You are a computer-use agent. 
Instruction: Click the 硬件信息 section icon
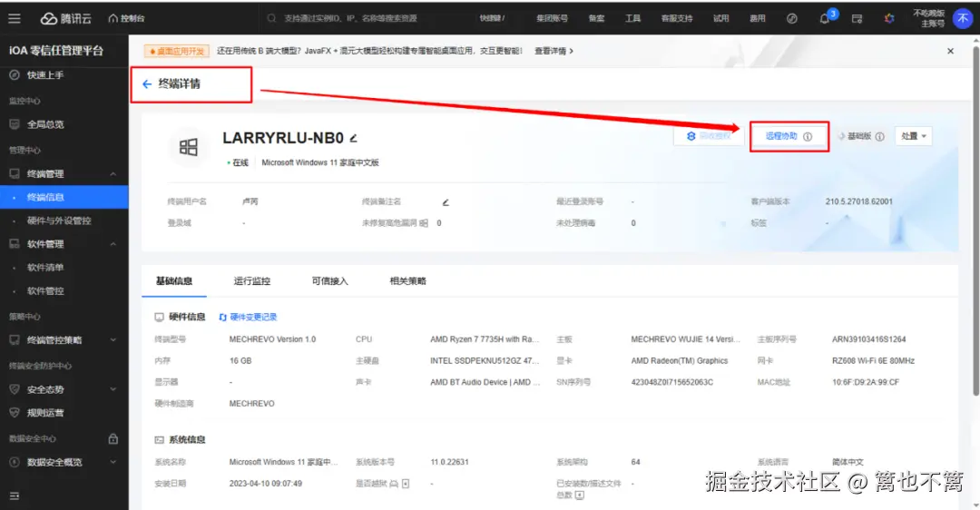click(x=160, y=317)
